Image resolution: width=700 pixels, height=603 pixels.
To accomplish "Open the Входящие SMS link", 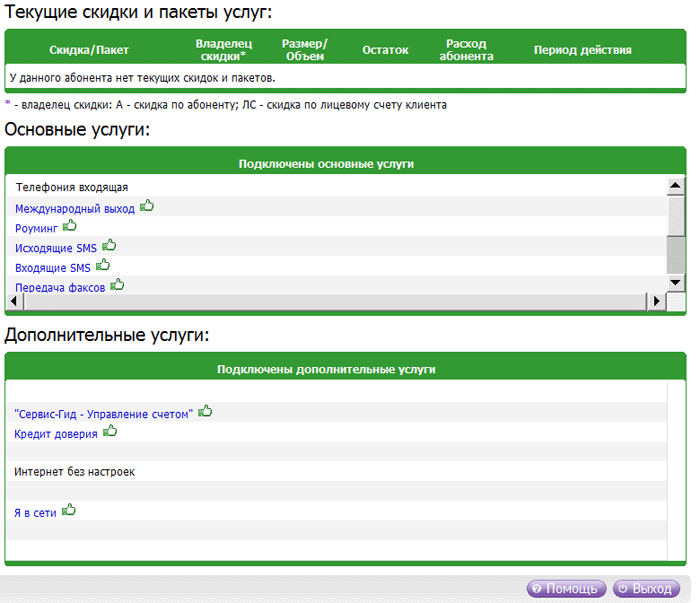I will point(53,268).
